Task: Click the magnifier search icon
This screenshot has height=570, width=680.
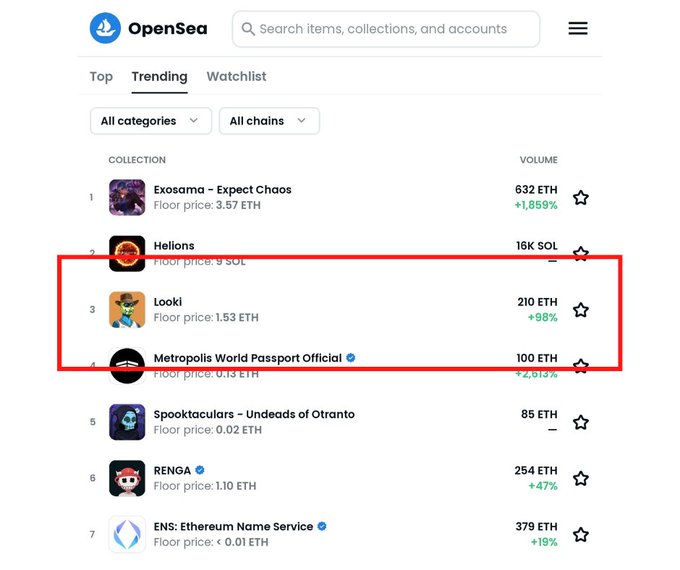Action: [248, 29]
